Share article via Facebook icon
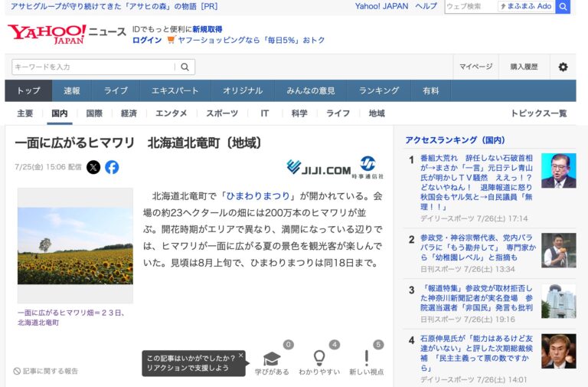 (112, 167)
